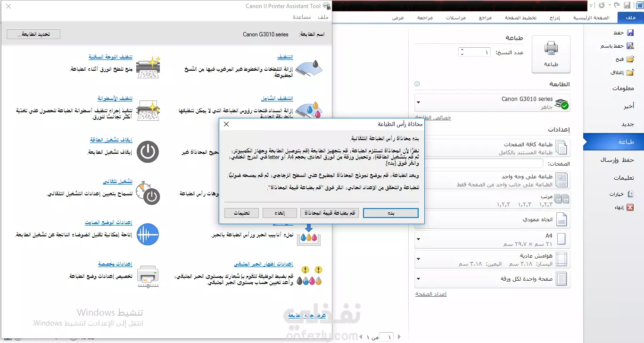Click the Custom Settings printer icon

148,276
